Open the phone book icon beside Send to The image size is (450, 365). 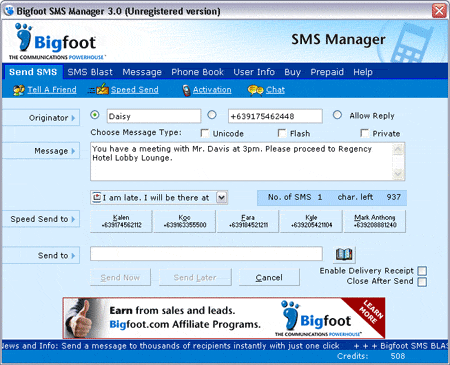pos(344,254)
